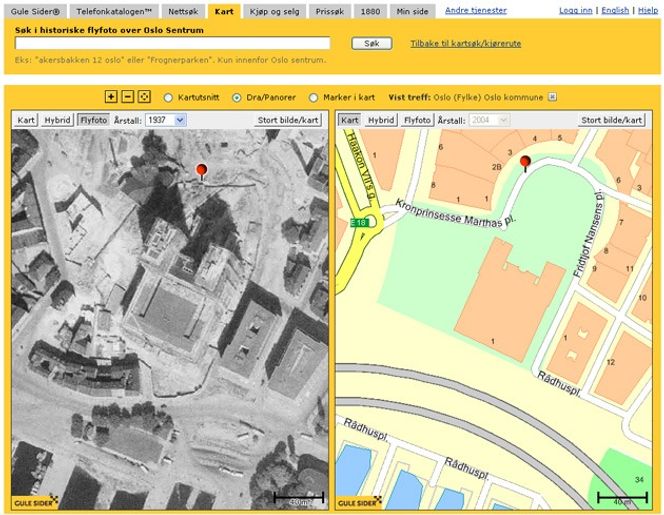This screenshot has height=515, width=664.
Task: Open the 1937 Årstall dropdown
Action: tap(166, 120)
